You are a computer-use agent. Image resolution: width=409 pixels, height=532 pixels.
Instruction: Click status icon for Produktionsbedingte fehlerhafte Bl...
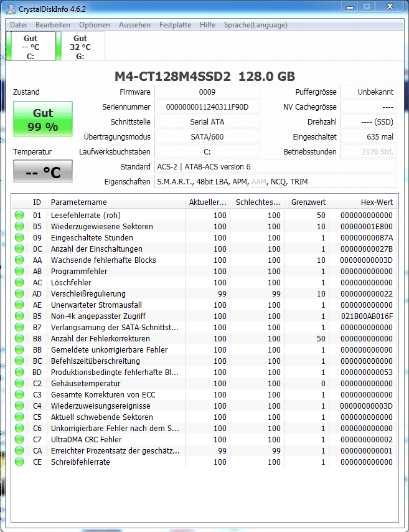(19, 372)
